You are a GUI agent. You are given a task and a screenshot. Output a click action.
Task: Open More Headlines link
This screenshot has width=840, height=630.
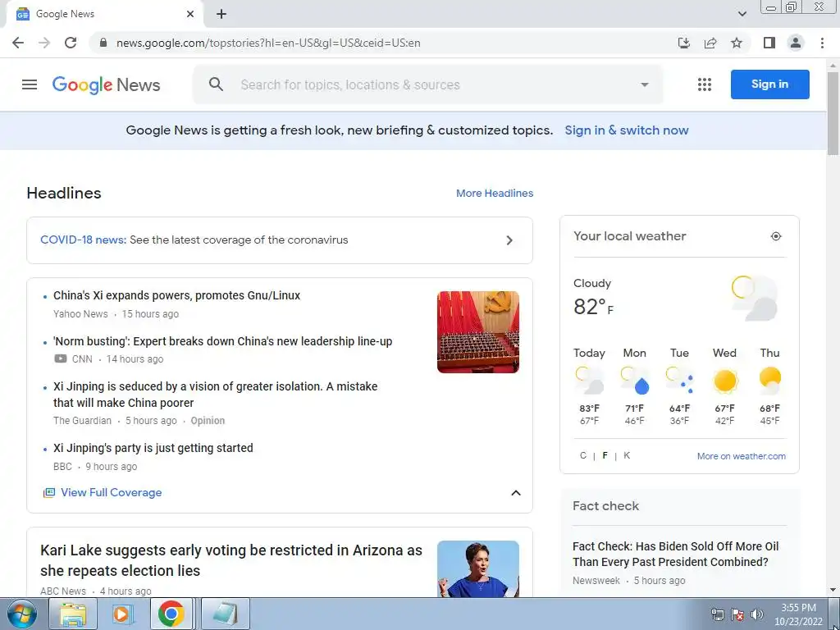click(x=495, y=194)
